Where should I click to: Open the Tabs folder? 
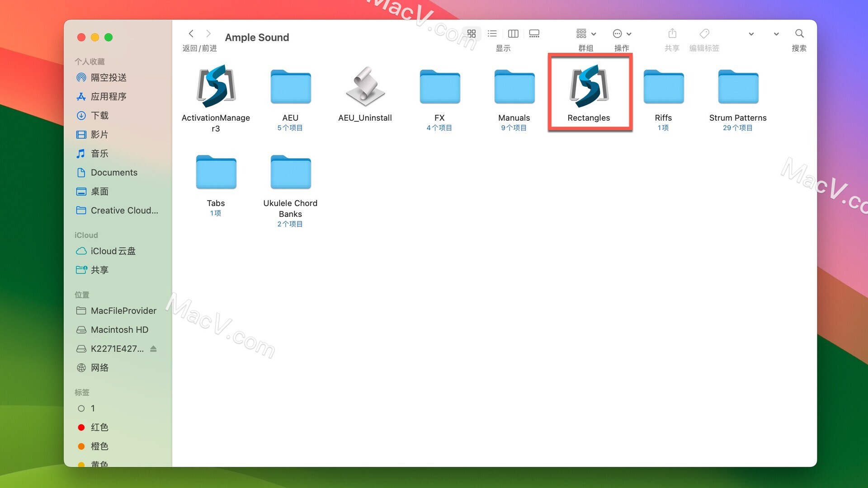coord(216,172)
